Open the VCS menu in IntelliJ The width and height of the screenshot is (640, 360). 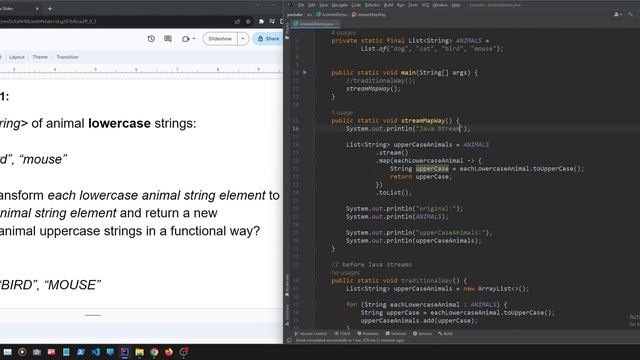tap(425, 5)
